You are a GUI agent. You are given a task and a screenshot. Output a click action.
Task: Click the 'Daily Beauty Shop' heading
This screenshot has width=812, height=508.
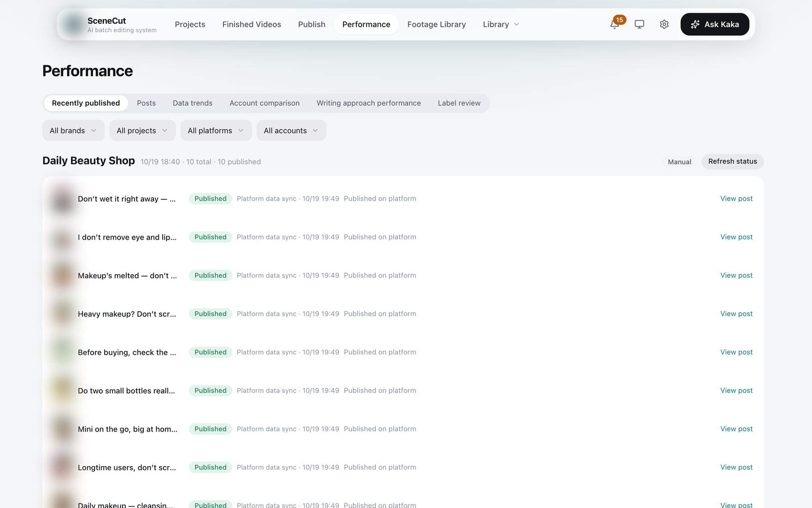(88, 161)
